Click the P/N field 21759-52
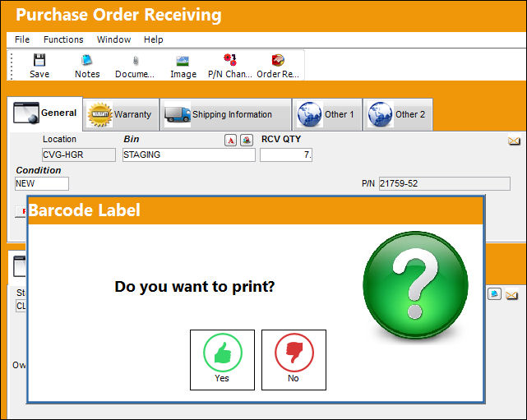 444,184
